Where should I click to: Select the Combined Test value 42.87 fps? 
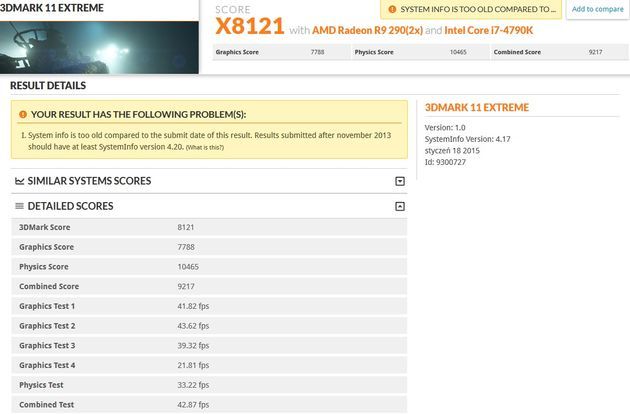pyautogui.click(x=193, y=405)
